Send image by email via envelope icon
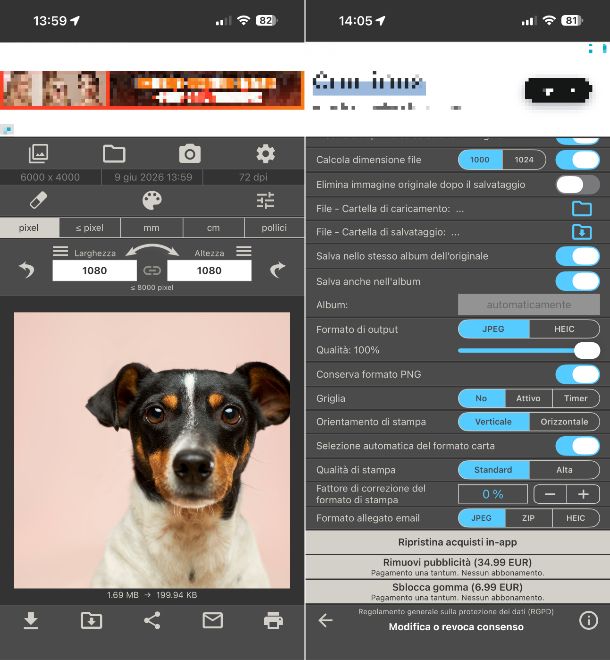The image size is (610, 660). (213, 620)
